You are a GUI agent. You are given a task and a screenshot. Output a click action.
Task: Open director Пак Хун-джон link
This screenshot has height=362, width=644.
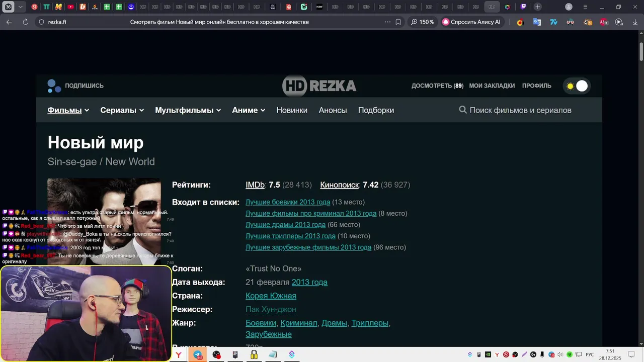click(271, 309)
